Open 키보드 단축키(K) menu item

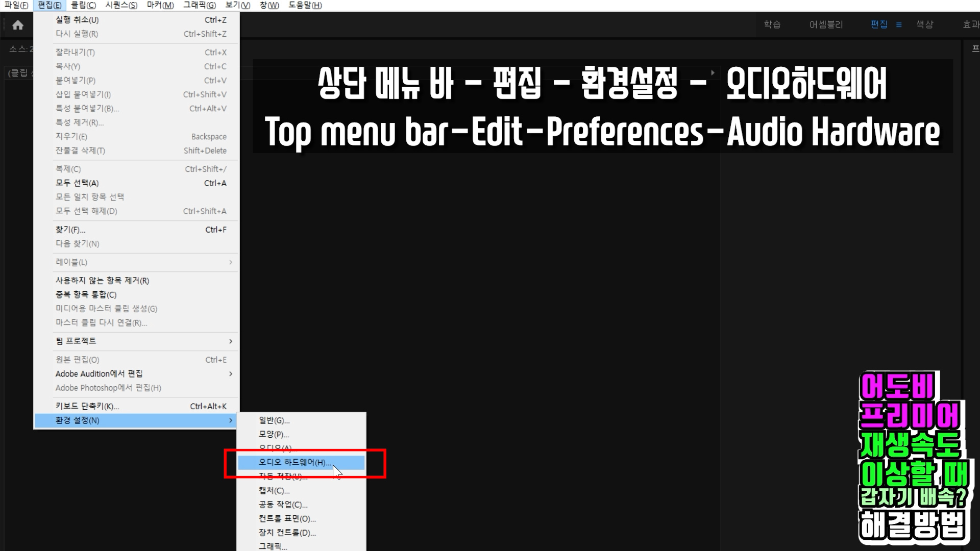pyautogui.click(x=87, y=406)
